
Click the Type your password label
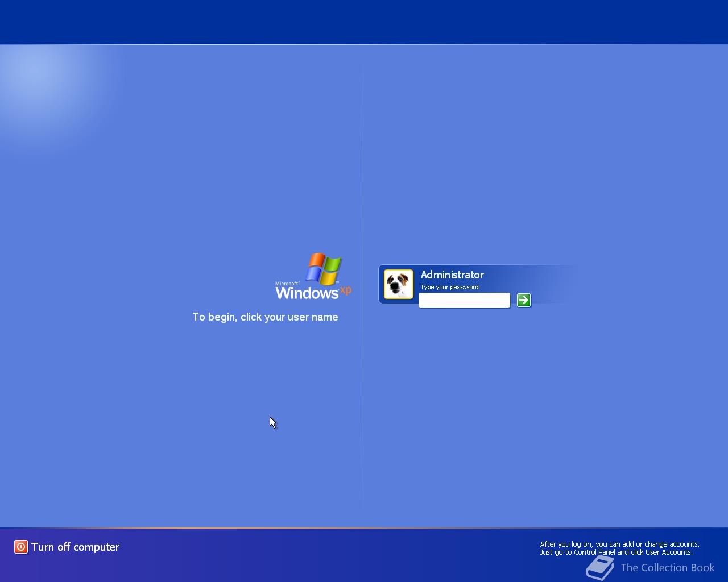(x=449, y=287)
